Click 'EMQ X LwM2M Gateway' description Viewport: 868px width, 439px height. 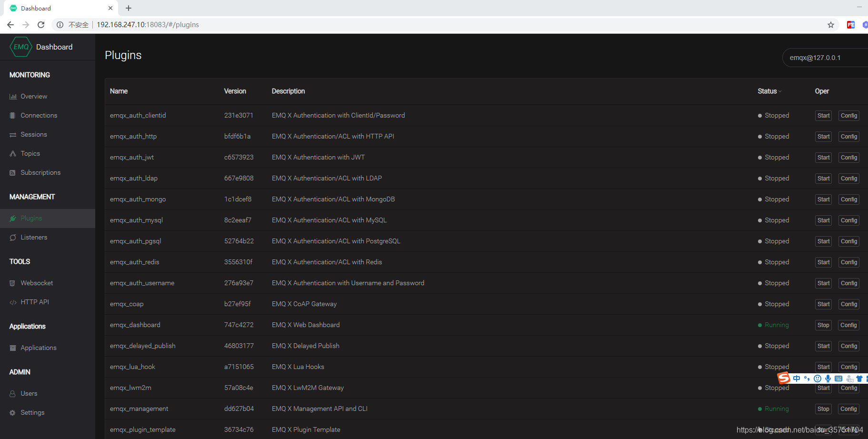point(308,388)
